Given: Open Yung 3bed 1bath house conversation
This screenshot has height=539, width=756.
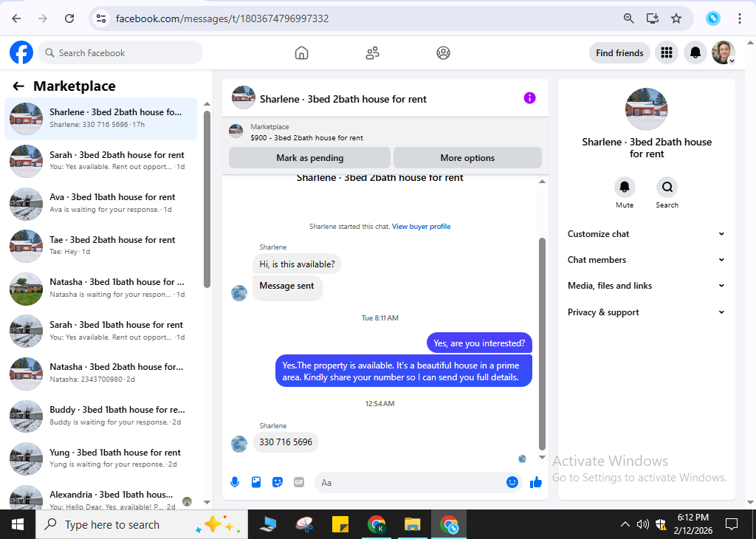Looking at the screenshot, I should tap(100, 458).
